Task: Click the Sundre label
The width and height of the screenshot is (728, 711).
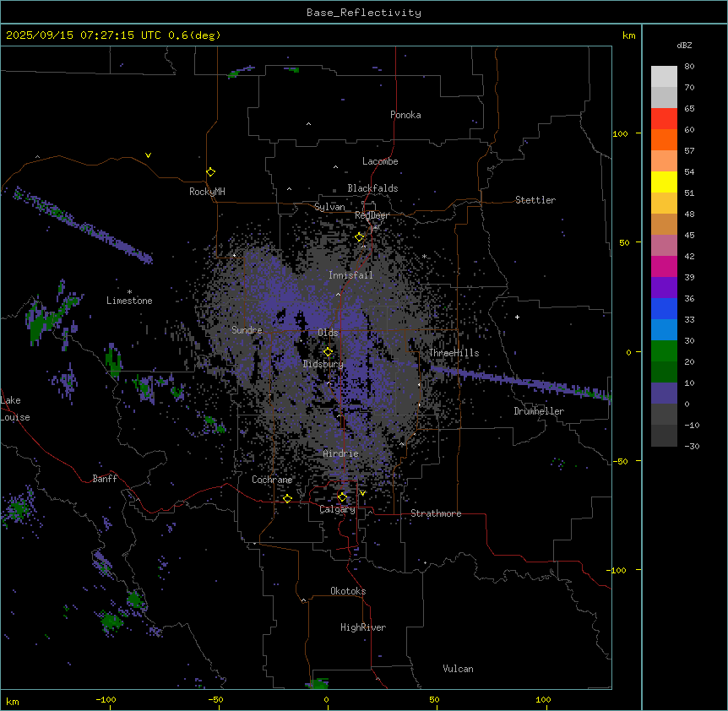Action: (x=247, y=330)
